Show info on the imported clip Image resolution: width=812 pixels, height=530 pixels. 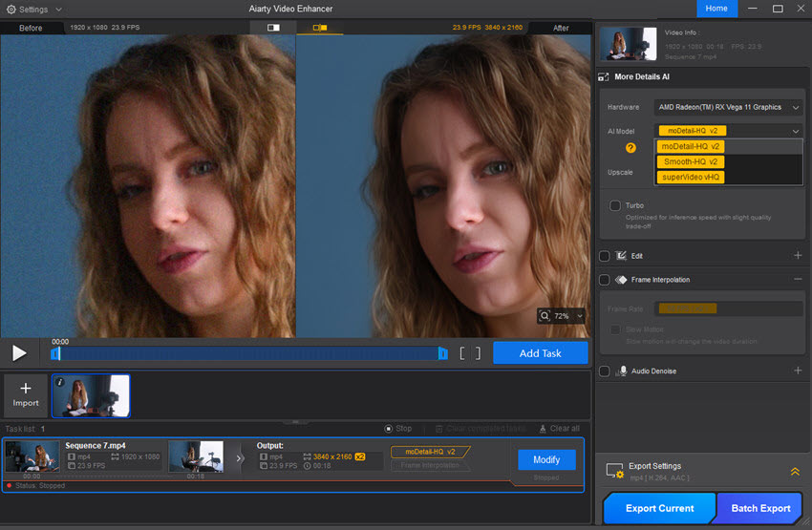click(x=60, y=382)
